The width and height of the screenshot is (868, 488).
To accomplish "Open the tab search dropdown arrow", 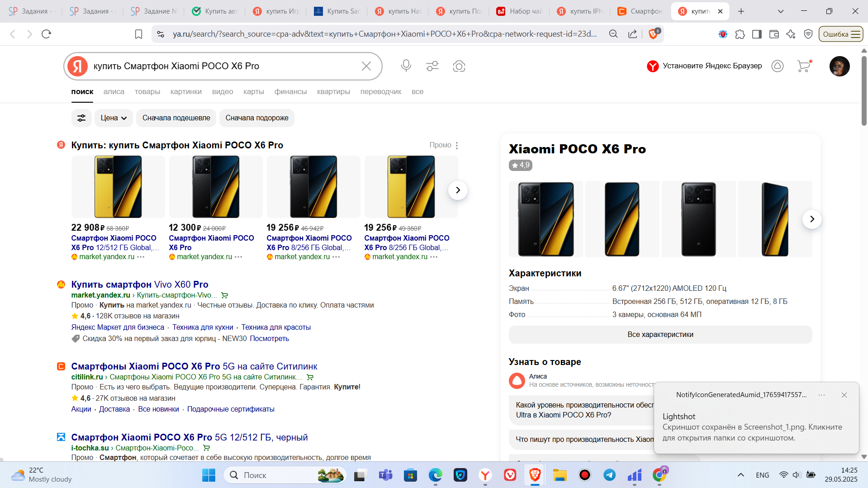I will (781, 11).
